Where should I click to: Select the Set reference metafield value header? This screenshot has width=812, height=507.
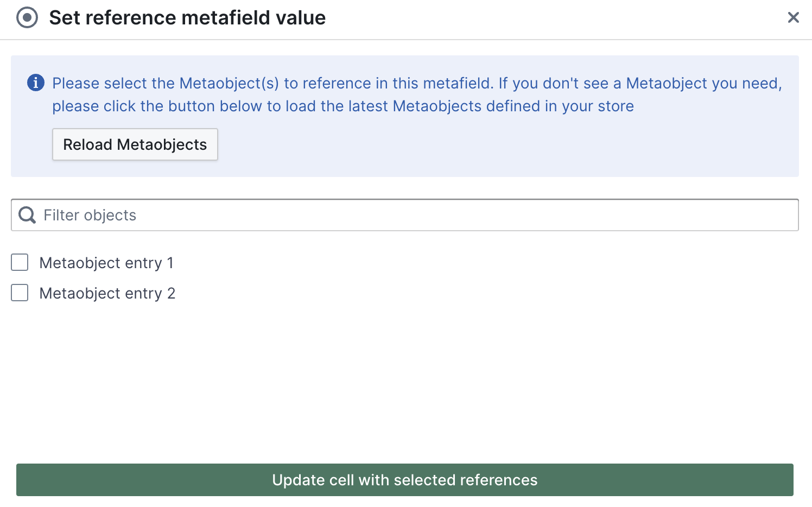click(x=187, y=17)
